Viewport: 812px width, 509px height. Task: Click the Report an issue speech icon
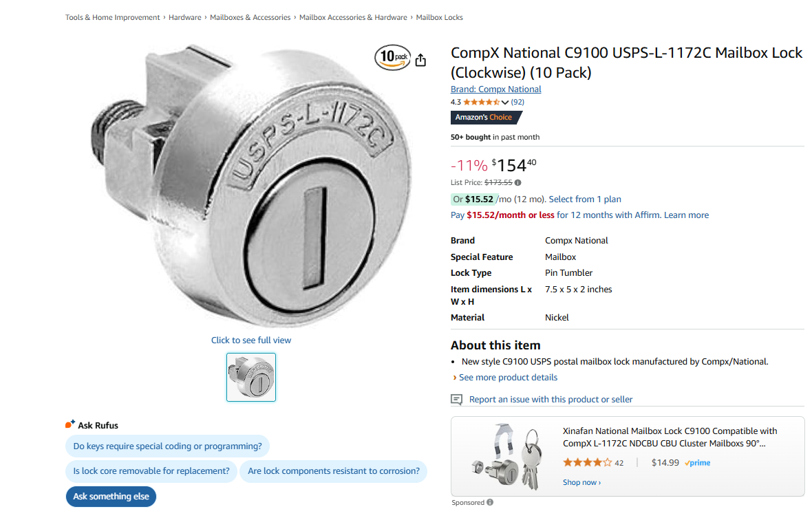[x=456, y=400]
